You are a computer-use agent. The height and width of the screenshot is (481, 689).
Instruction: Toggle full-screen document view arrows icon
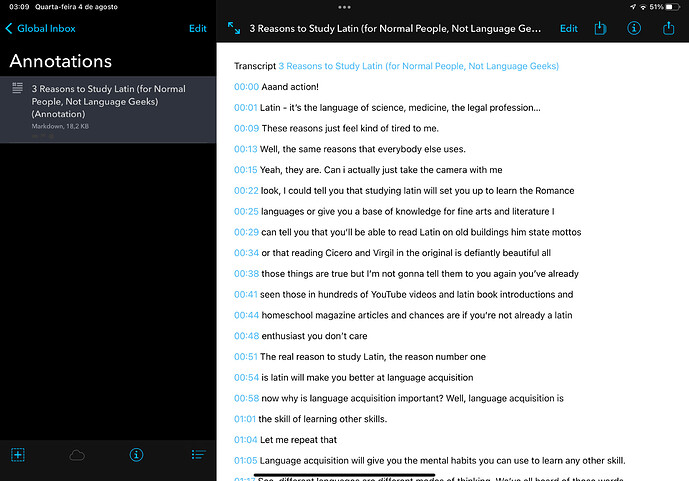(x=234, y=28)
